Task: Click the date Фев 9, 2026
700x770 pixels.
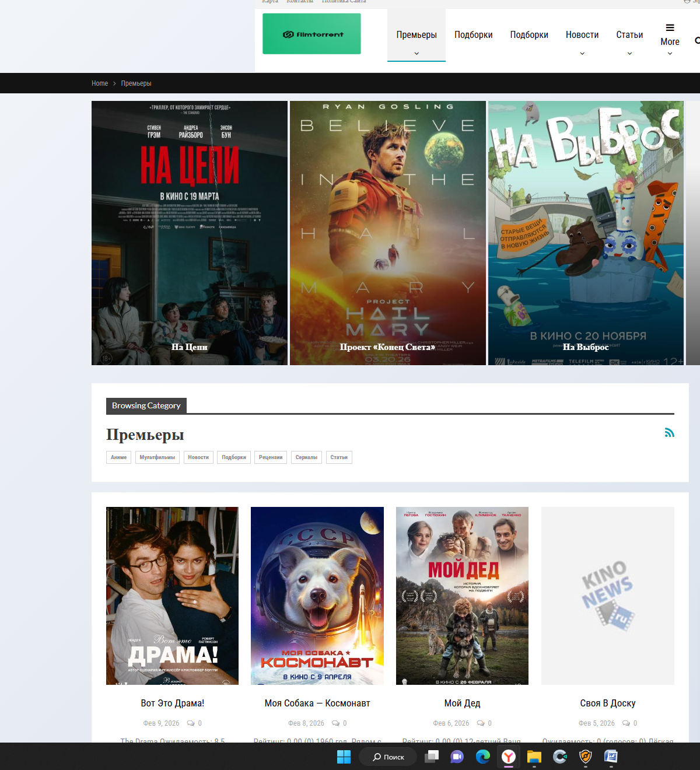Action: point(162,723)
